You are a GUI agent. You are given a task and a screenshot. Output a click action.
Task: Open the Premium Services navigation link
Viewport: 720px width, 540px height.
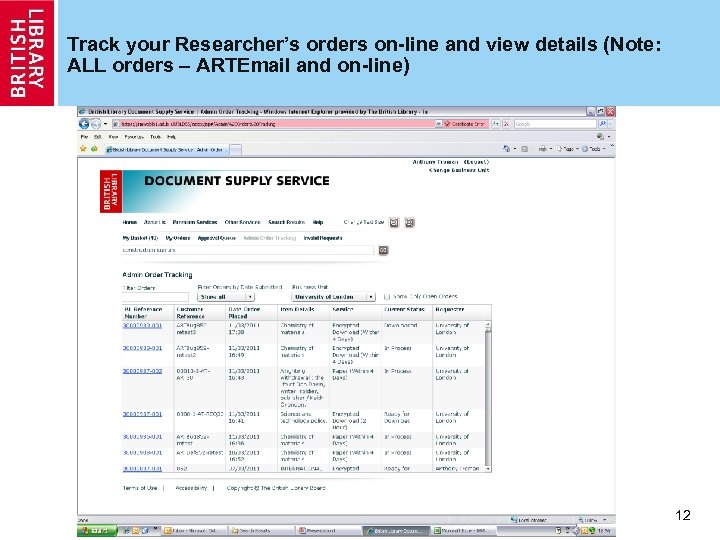click(195, 222)
